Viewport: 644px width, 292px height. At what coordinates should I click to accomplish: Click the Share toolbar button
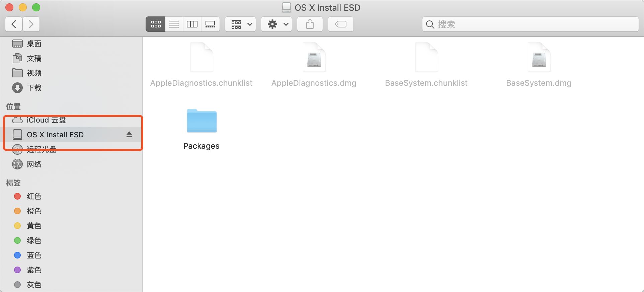[310, 24]
